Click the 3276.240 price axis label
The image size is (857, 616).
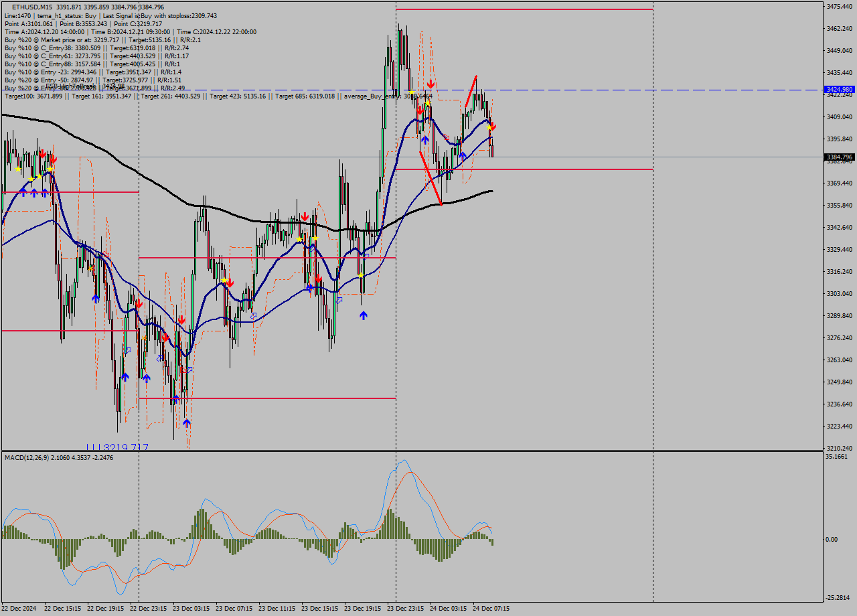coord(840,337)
